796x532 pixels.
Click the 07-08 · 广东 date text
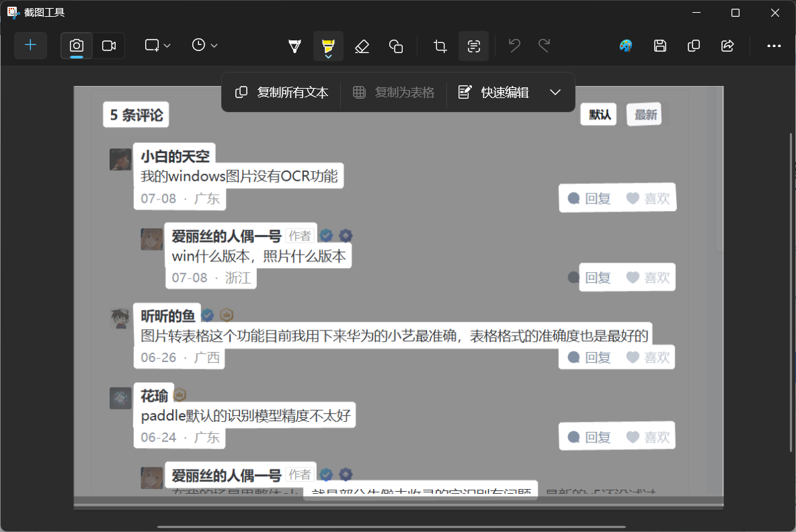[180, 198]
